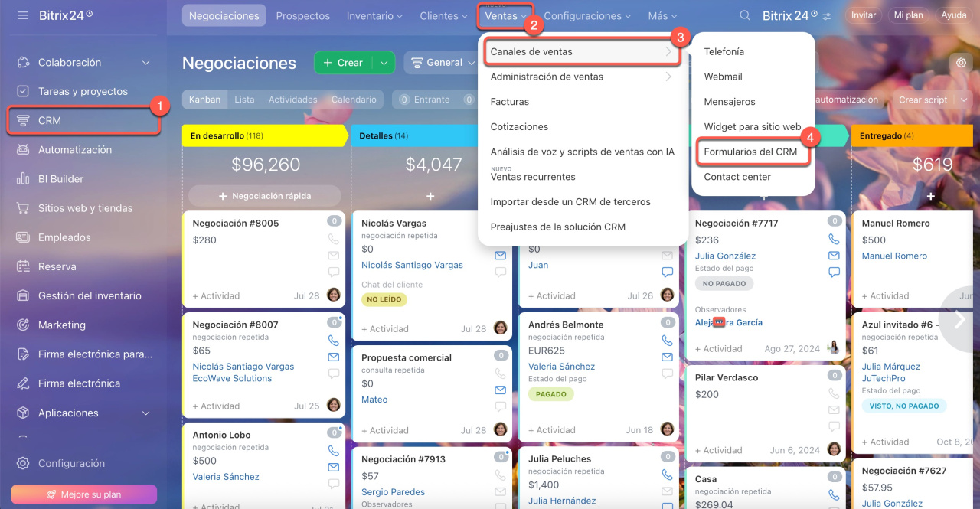Choose Ventas recurrentes menu entry
Screen dimensions: 980x509
coord(533,177)
